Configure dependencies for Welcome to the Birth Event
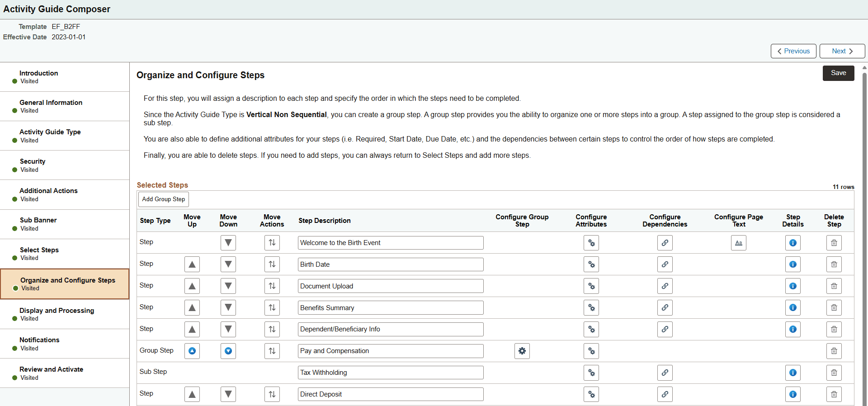This screenshot has width=868, height=406. click(x=665, y=243)
